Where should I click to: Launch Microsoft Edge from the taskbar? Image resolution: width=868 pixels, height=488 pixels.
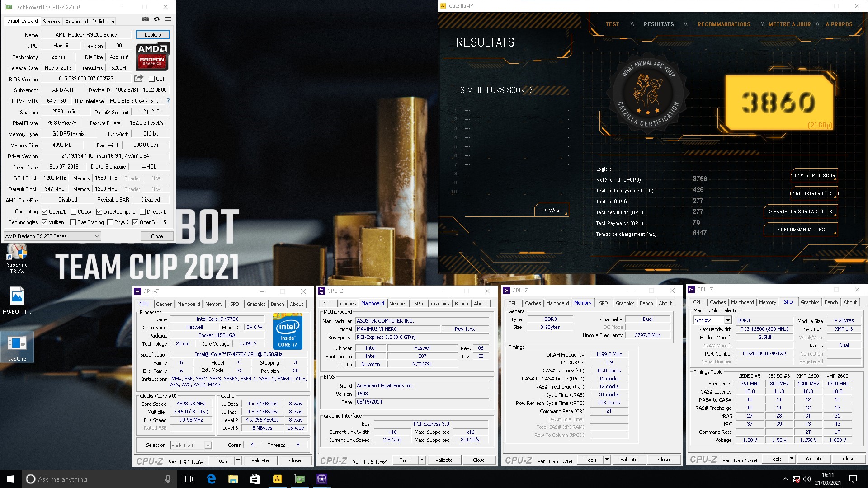pos(211,479)
